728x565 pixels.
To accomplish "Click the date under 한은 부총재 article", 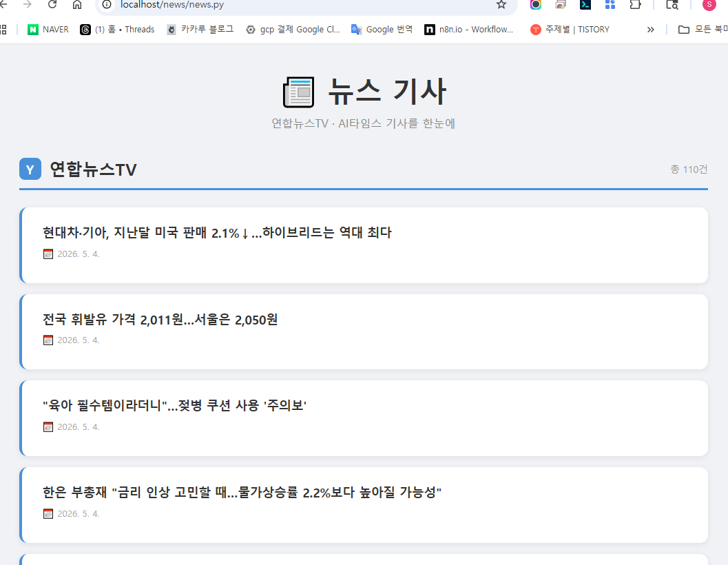I will tap(78, 513).
